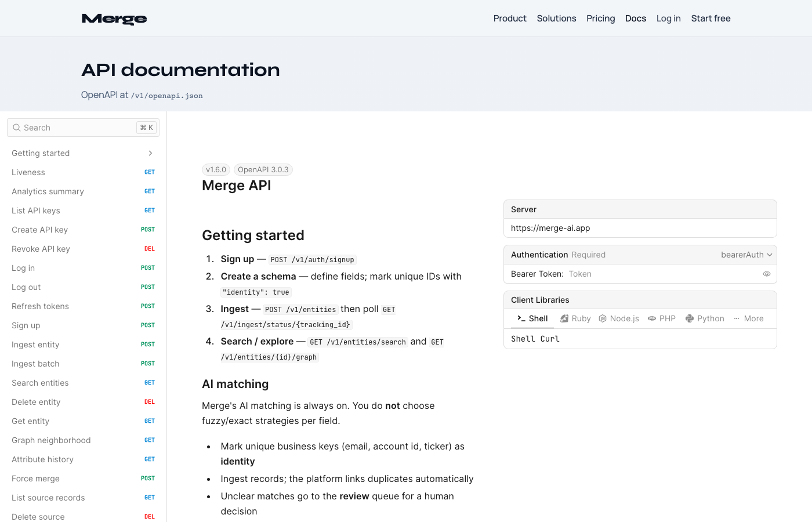The height and width of the screenshot is (522, 812).
Task: Click the Shell Curl label
Action: coord(535,339)
